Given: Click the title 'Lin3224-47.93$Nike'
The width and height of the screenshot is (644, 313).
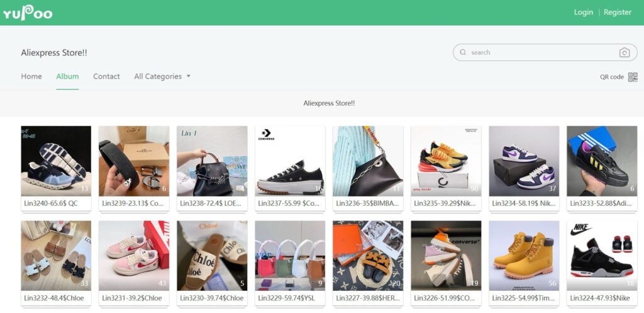Looking at the screenshot, I should pos(599,298).
